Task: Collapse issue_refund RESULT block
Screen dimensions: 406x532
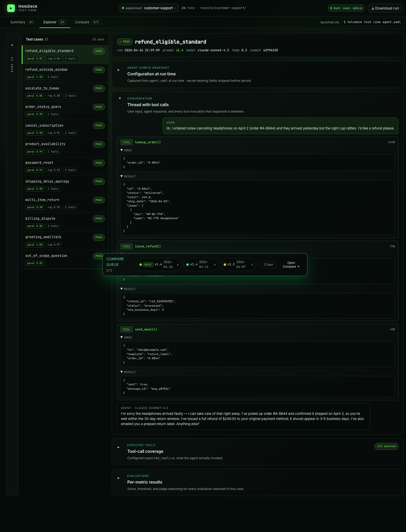Action: 128,289
